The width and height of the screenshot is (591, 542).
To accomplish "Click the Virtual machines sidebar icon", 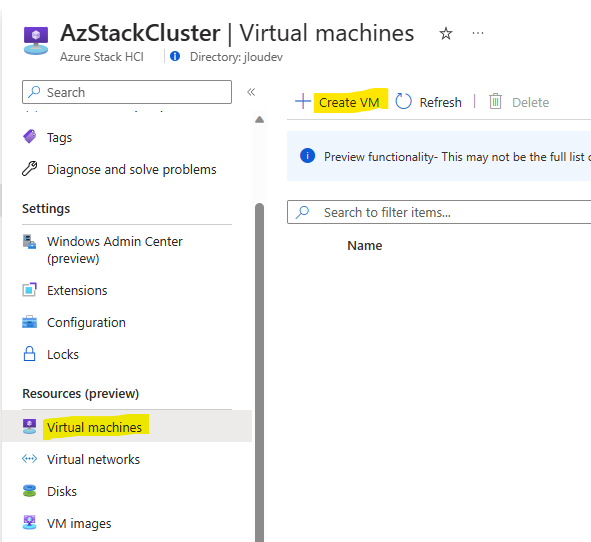I will pyautogui.click(x=29, y=426).
